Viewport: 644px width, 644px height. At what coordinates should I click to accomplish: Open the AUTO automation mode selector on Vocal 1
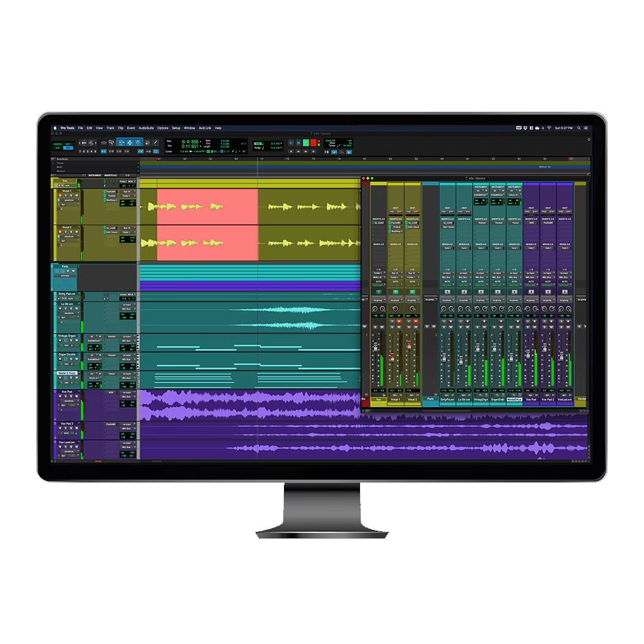[395, 283]
